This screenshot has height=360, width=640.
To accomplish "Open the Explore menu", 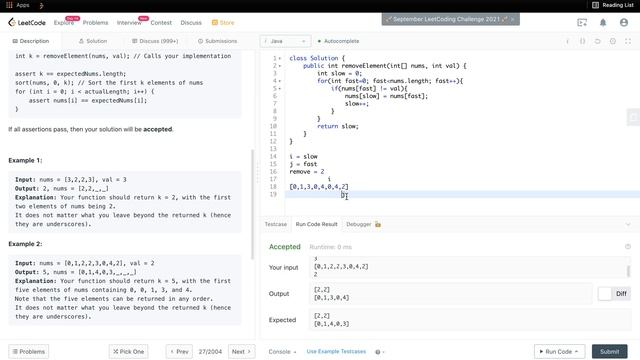I will [x=64, y=22].
